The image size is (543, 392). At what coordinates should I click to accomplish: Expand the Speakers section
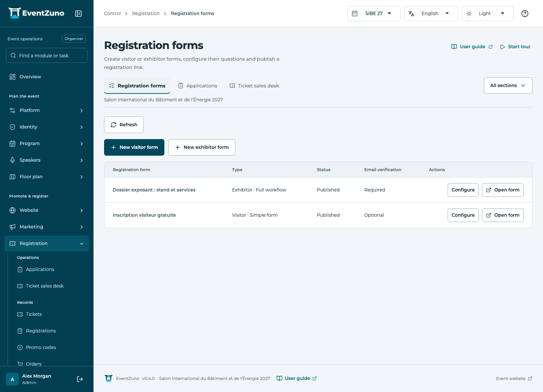coord(47,160)
